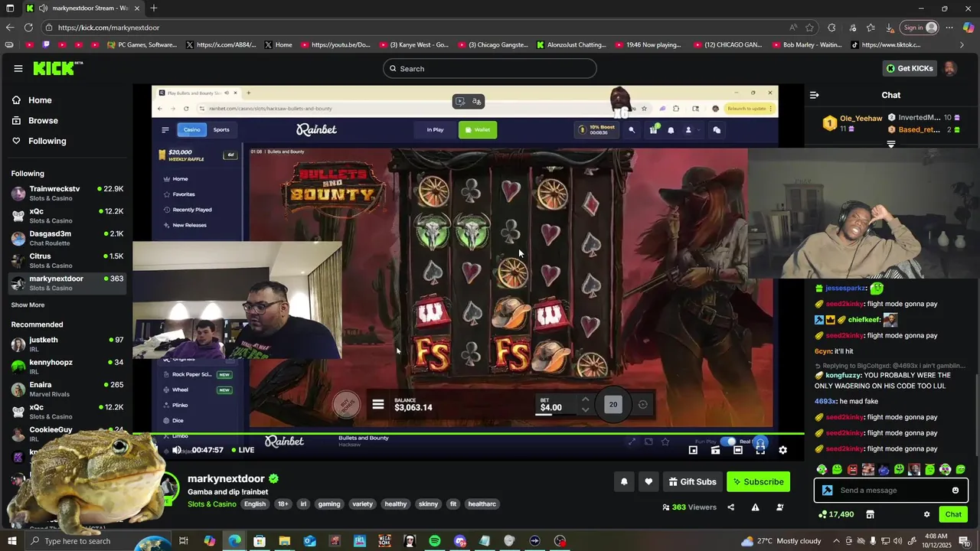Click the KICK logo
The image size is (980, 551).
[57, 68]
